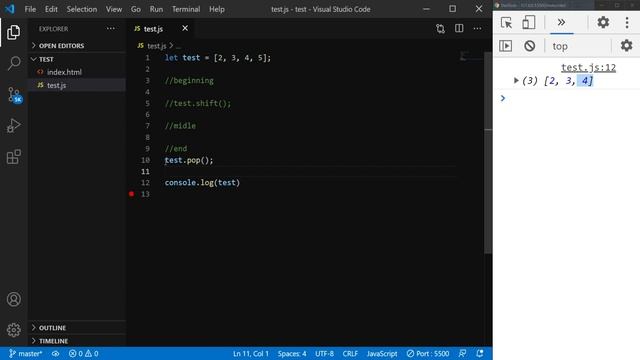Expand the Open Editors section
Screen dimensions: 640x360
[77, 46]
